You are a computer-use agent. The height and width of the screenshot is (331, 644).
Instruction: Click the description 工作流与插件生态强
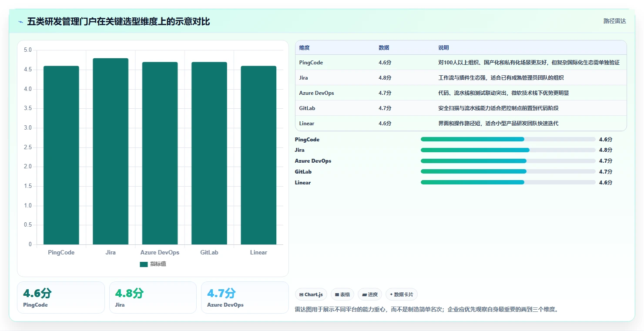click(x=501, y=78)
